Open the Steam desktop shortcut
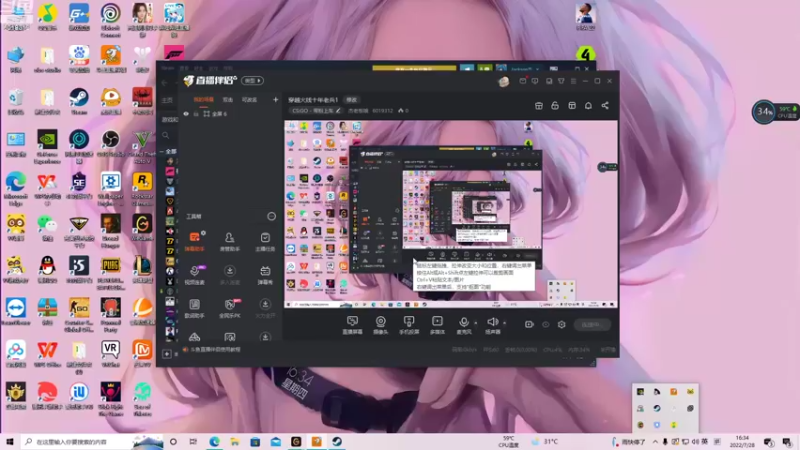800x450 pixels. point(79,101)
